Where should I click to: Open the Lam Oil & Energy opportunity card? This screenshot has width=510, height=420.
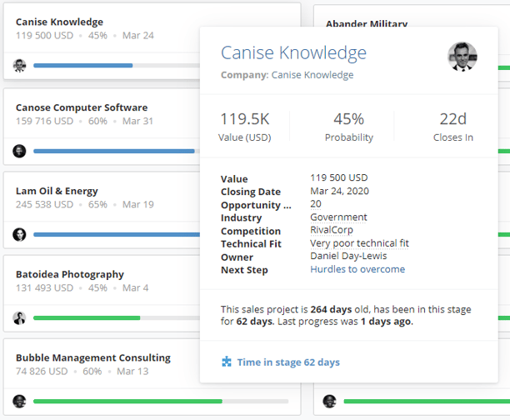(57, 191)
